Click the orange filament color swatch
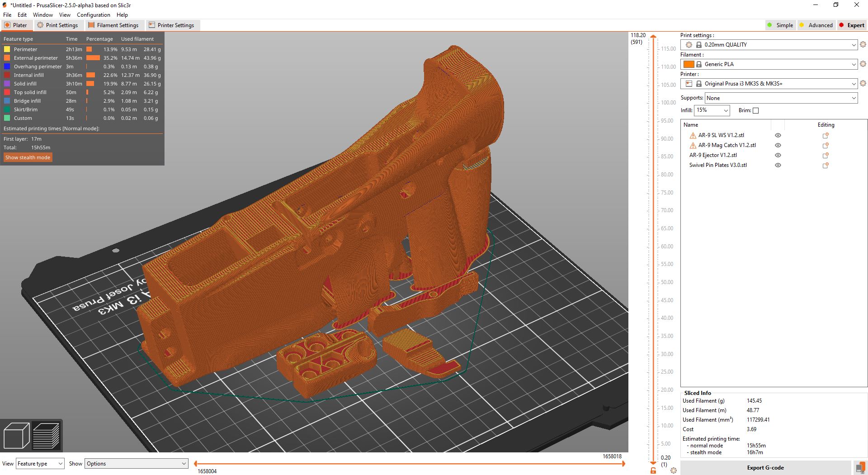The image size is (868, 475). [689, 64]
